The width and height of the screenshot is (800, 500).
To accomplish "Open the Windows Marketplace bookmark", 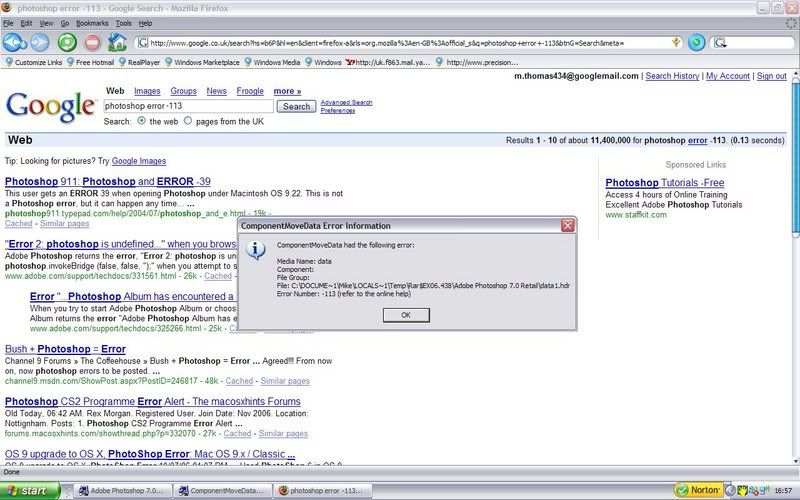I will [x=202, y=62].
